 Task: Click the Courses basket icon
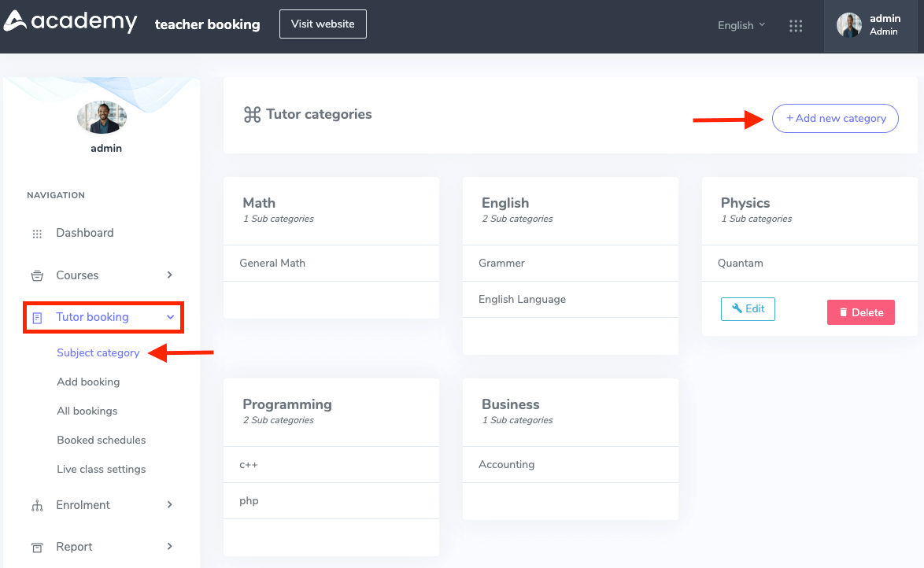[x=37, y=276]
